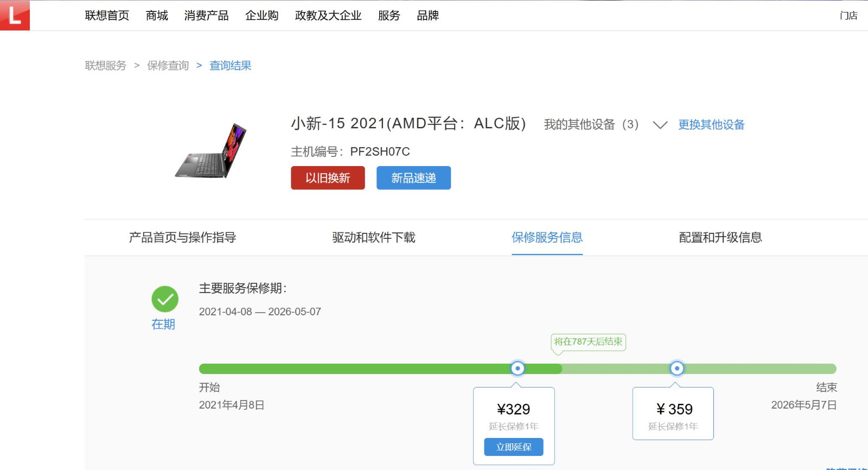This screenshot has height=470, width=868.
Task: Open 联想首页 in the top navigation
Action: click(x=107, y=16)
